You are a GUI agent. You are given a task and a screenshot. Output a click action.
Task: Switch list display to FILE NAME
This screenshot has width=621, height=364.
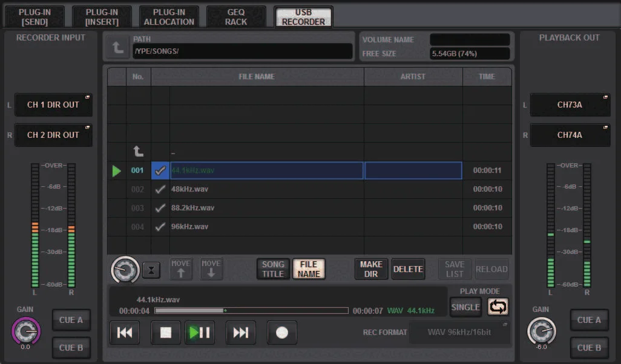(309, 269)
